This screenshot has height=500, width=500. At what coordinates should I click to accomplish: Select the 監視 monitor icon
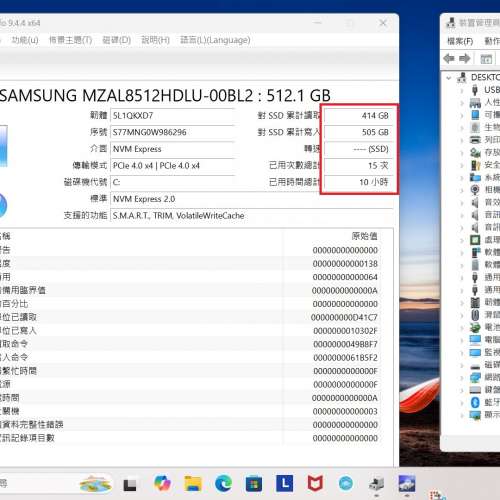(x=475, y=352)
